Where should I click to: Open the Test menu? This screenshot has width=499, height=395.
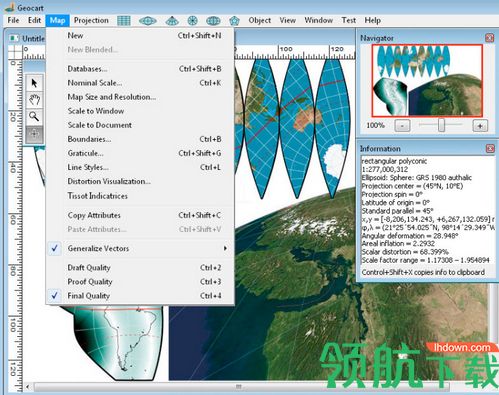pyautogui.click(x=349, y=20)
